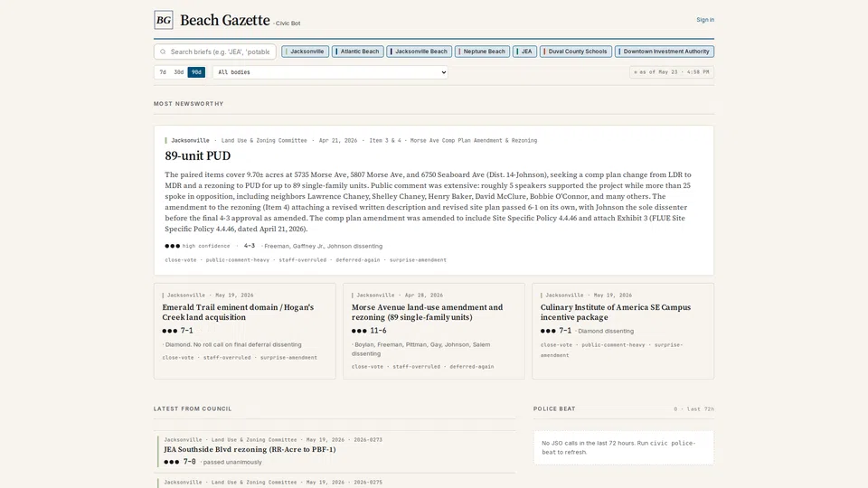Click the 0 · last 72h counter

tap(693, 408)
